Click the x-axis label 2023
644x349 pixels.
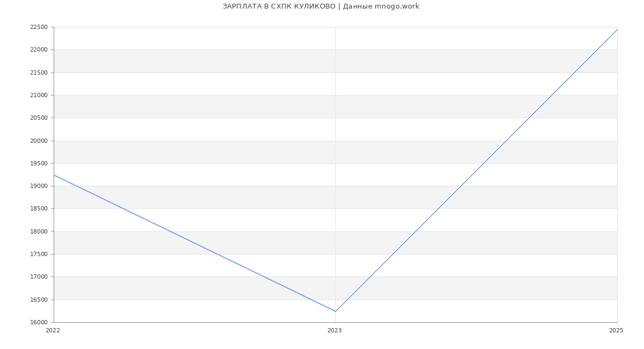click(334, 330)
